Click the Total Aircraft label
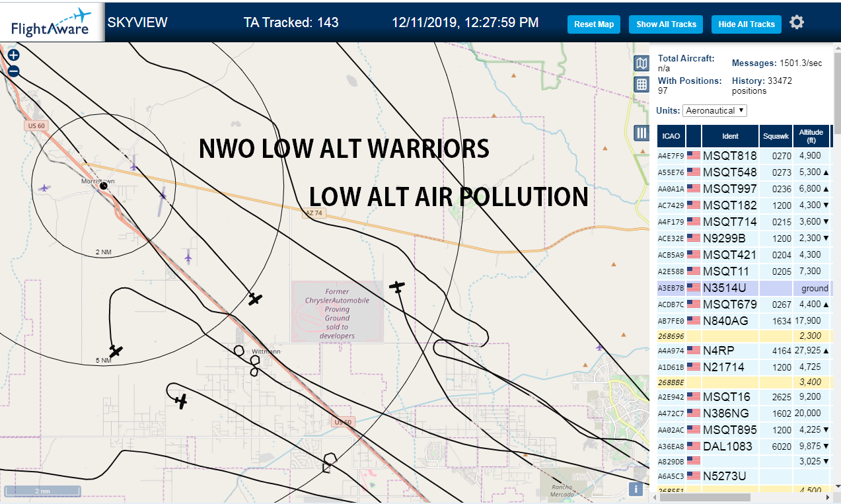The image size is (841, 504). 686,58
